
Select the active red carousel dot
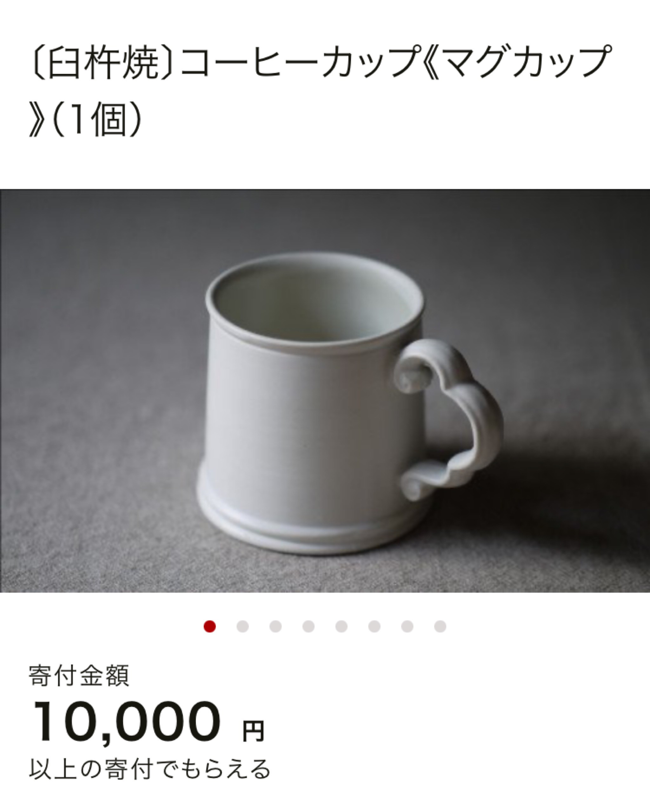point(209,626)
